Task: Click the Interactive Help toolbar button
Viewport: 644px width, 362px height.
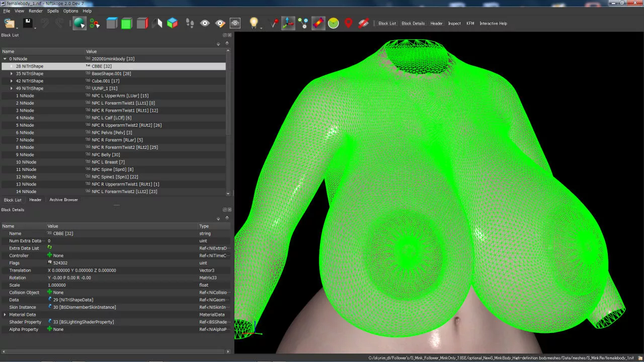Action: tap(493, 24)
